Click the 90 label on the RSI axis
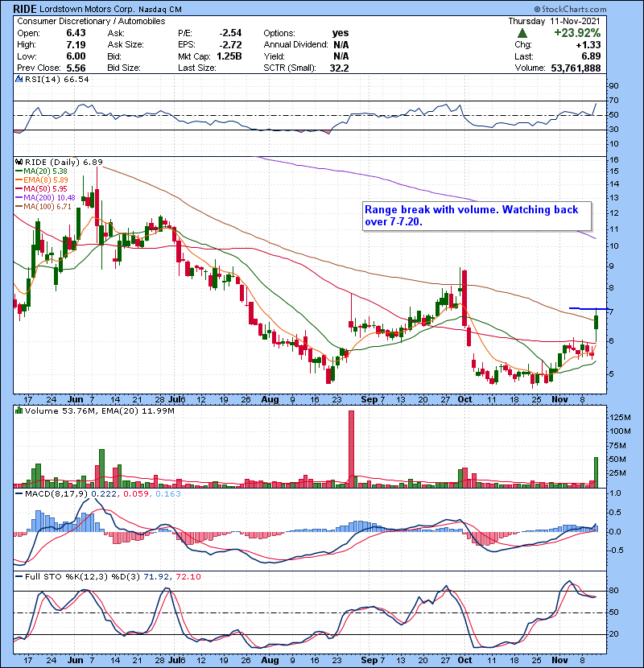 [x=613, y=85]
